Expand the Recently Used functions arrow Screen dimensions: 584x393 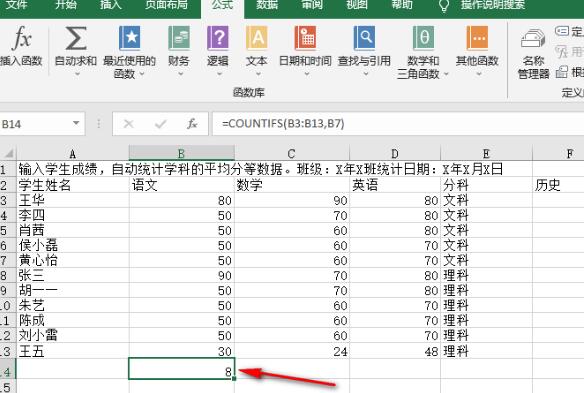coord(142,74)
